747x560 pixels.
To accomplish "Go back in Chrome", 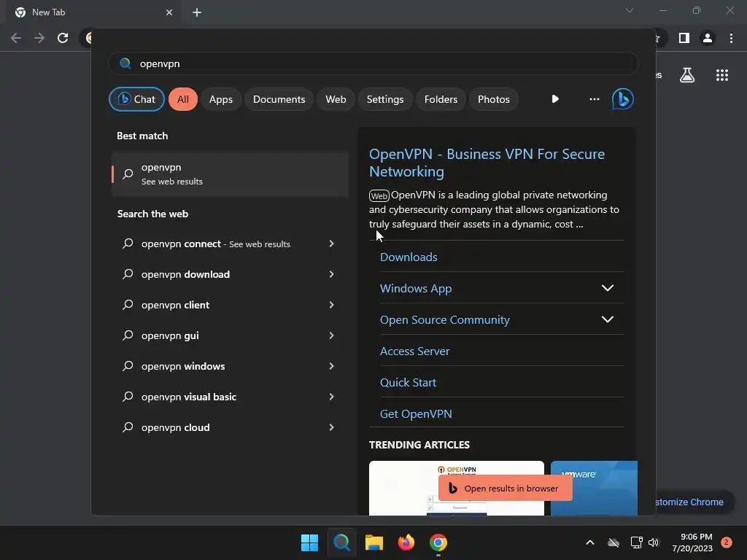I will [x=16, y=38].
